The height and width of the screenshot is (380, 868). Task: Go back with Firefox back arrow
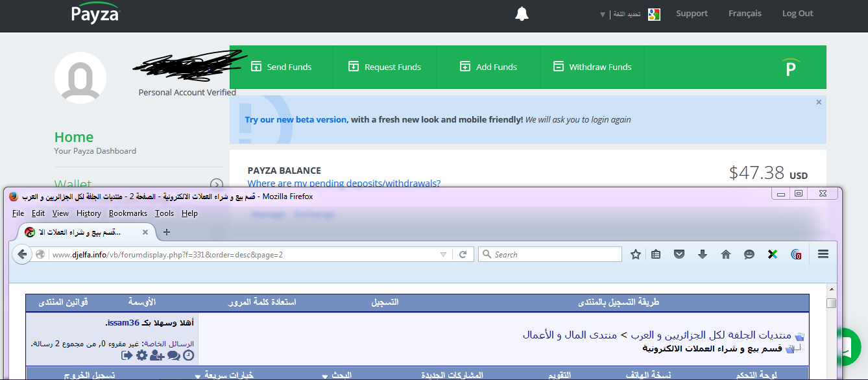coord(23,255)
